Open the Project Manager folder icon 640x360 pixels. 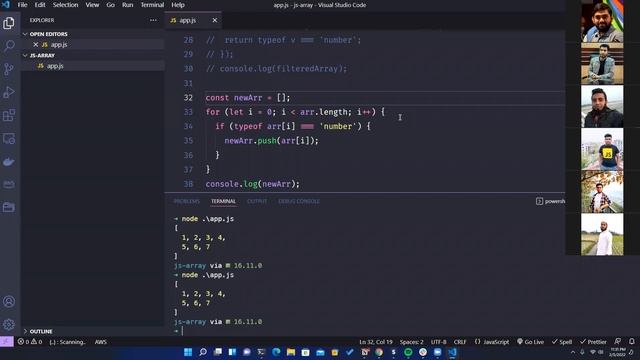tap(9, 207)
